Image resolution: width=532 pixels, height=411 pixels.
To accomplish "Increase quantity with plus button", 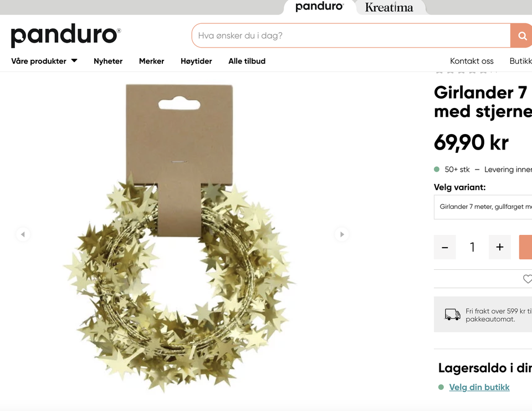I will pyautogui.click(x=499, y=247).
